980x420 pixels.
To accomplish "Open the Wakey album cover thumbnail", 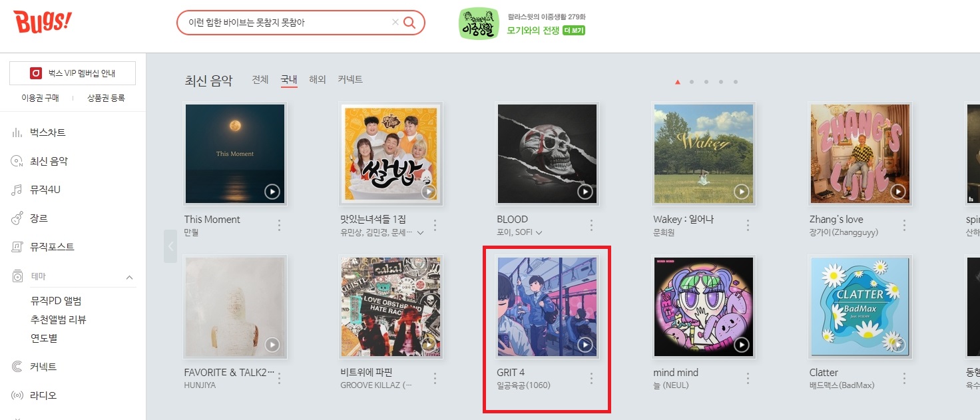I will 704,154.
